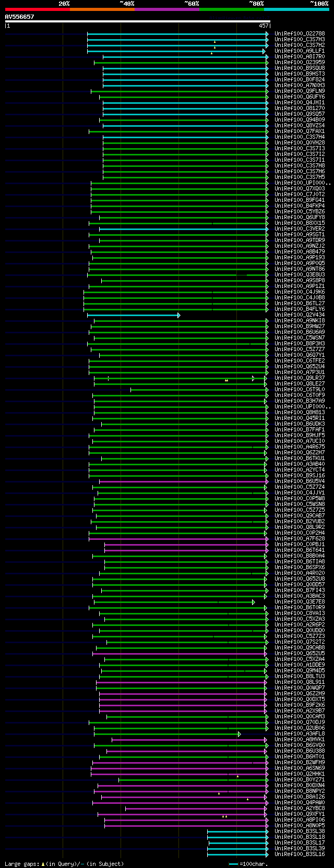Screen dimensions: 334x868
Task: Click the red 20% identity legend bar
Action: (38, 9)
